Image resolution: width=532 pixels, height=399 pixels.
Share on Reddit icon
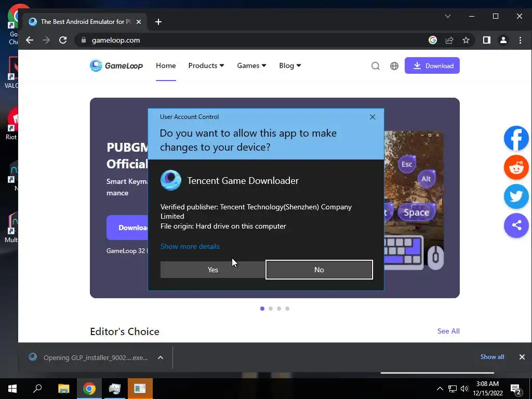pos(516,167)
